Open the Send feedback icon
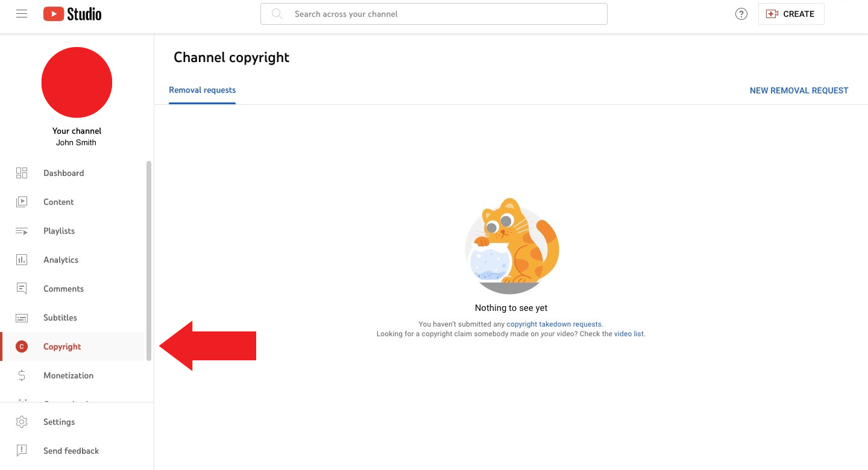Screen dimensions: 868x470 [x=21, y=450]
